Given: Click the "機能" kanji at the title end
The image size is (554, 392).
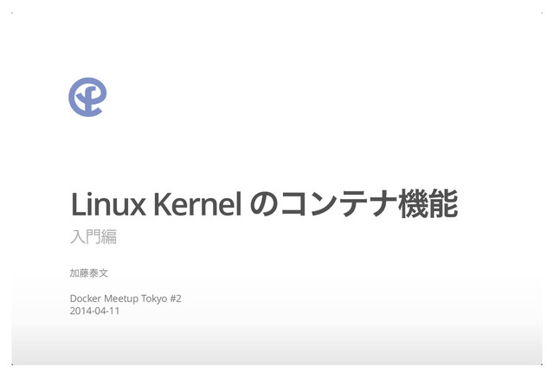Looking at the screenshot, I should point(428,204).
